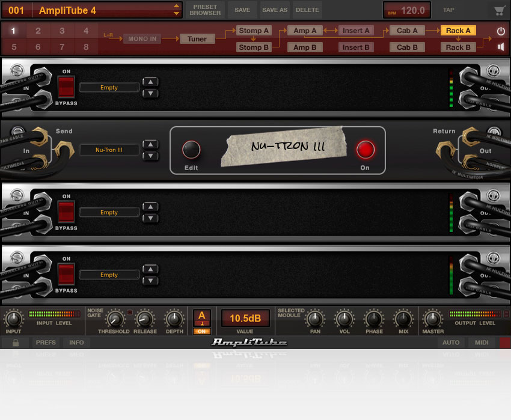Select the Stomp A module
The height and width of the screenshot is (420, 511).
(x=254, y=31)
